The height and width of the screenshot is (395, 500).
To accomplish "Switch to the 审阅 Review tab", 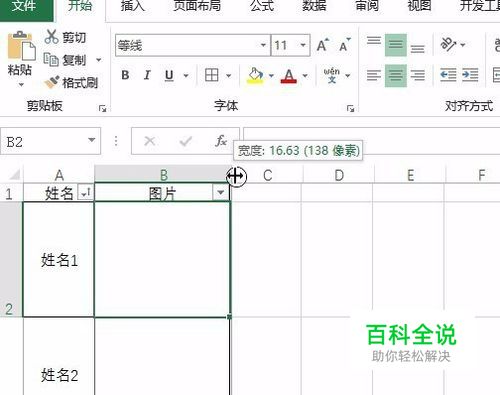I will point(367,6).
